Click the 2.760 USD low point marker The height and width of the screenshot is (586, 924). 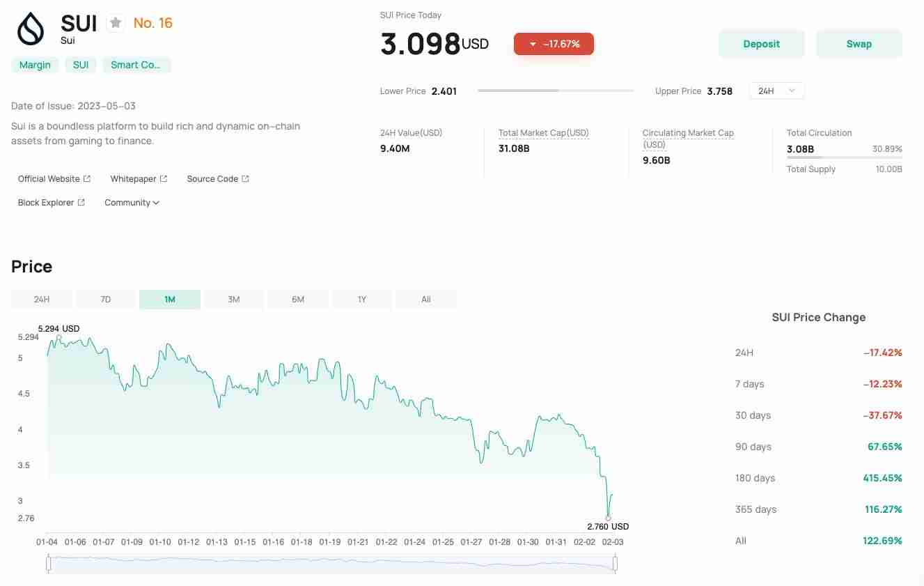608,518
